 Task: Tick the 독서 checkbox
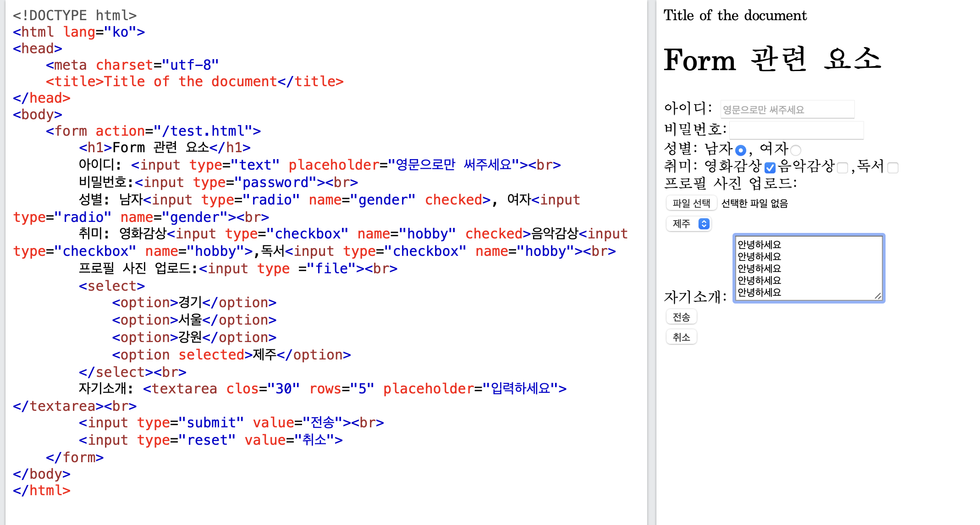(x=892, y=167)
